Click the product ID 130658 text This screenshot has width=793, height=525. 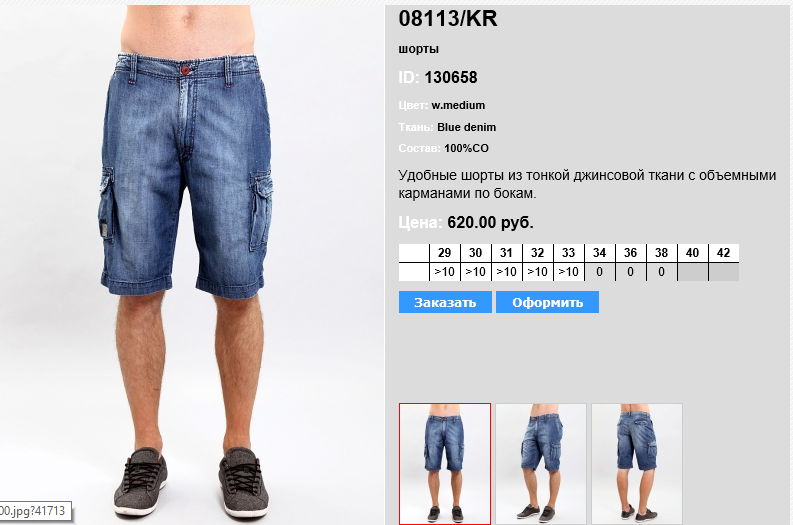pyautogui.click(x=451, y=77)
